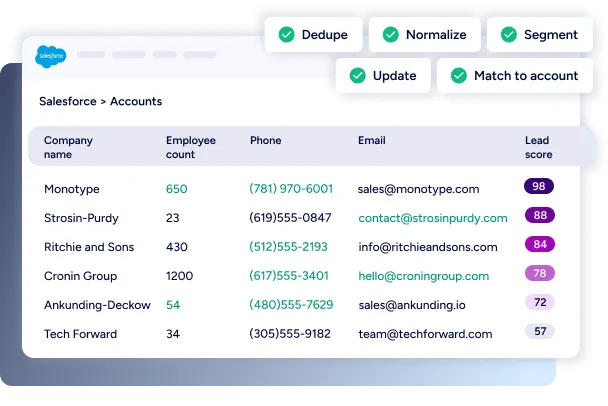Screen dimensions: 608x406
Task: Open the Salesforce breadcrumb link
Action: pyautogui.click(x=68, y=101)
